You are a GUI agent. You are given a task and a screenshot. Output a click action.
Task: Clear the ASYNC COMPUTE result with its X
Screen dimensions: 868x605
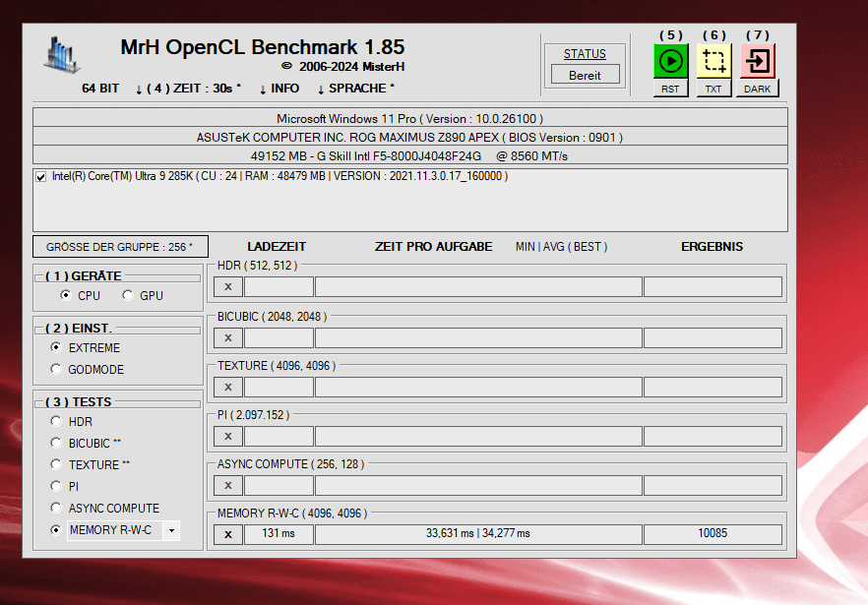(x=228, y=485)
